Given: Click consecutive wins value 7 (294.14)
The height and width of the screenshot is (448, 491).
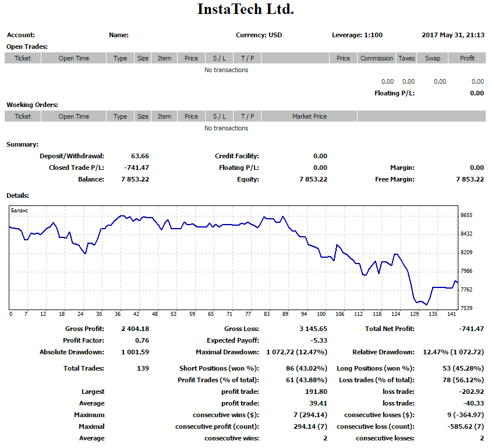Looking at the screenshot, I should 310,415.
